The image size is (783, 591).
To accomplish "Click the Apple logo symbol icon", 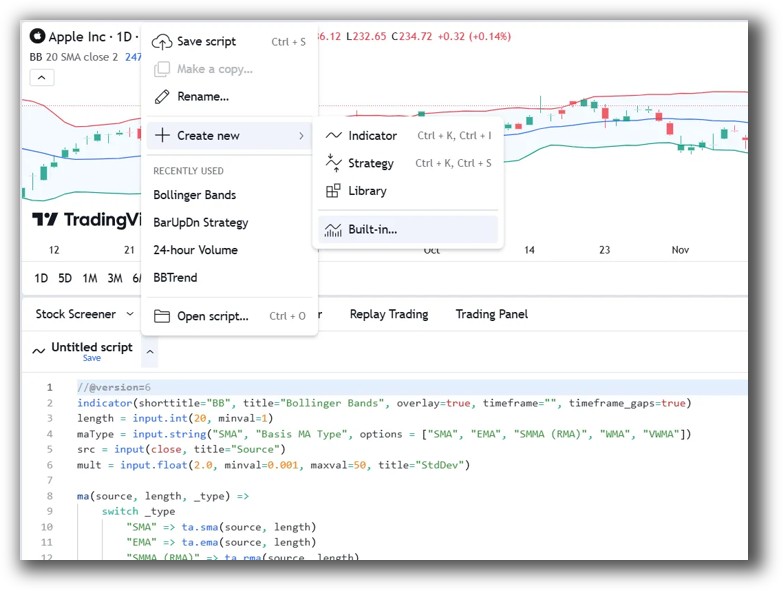I will (x=38, y=37).
